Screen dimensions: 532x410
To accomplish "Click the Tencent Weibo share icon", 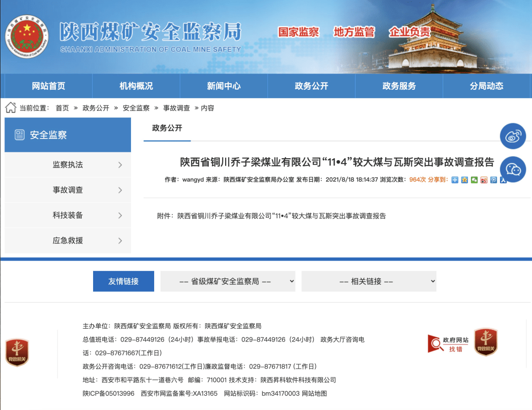I will (493, 180).
